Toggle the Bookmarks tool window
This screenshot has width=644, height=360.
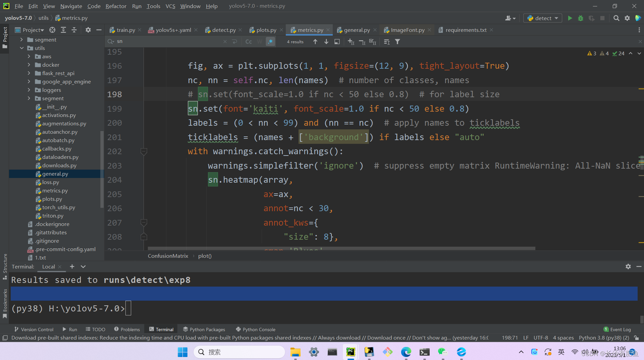(x=5, y=303)
